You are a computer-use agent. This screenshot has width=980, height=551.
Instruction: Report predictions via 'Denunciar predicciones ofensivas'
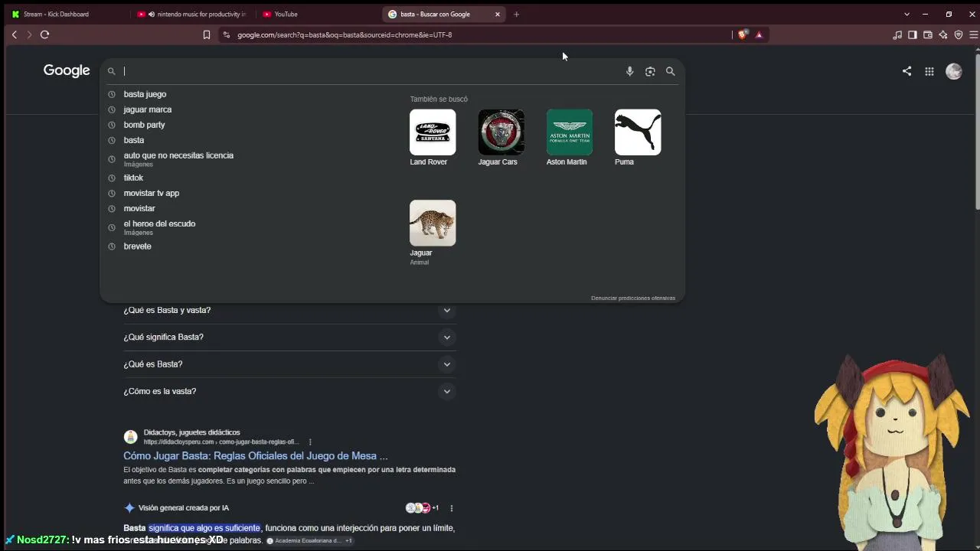pos(633,298)
